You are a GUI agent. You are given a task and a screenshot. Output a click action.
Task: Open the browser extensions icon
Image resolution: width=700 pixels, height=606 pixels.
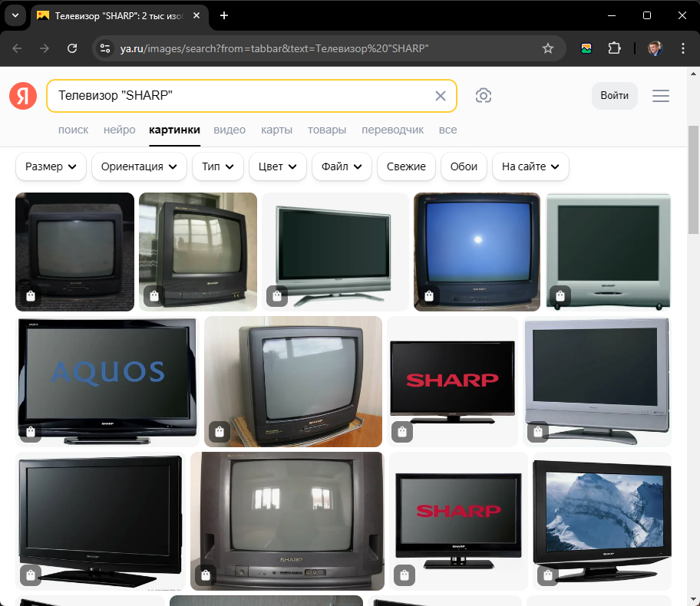[615, 48]
